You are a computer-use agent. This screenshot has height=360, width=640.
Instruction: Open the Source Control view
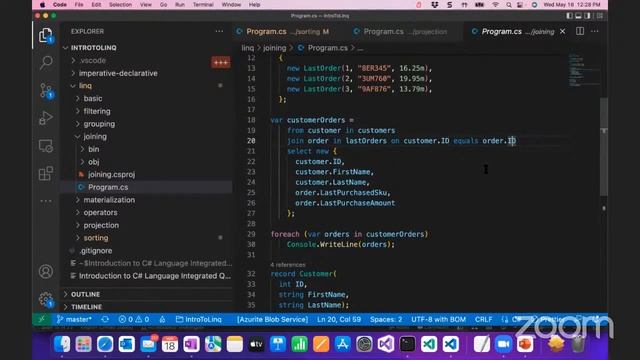(46, 91)
